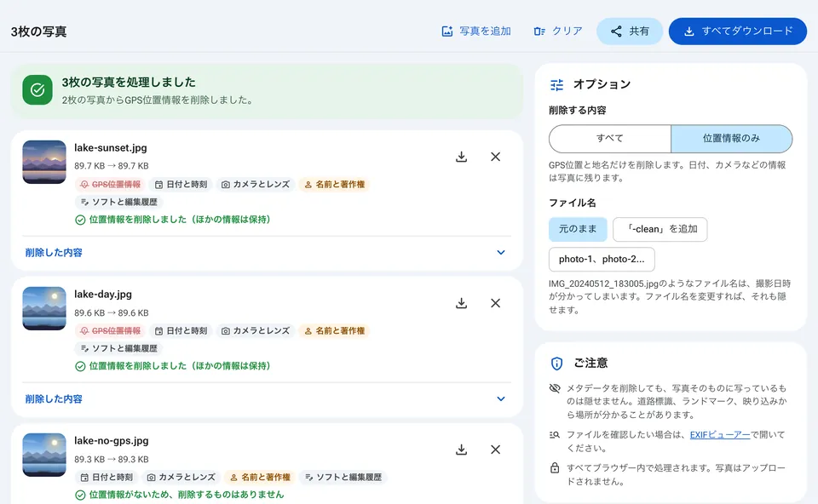818x504 pixels.
Task: Click the crossed-out eye icon in ご注意
Action: click(555, 388)
